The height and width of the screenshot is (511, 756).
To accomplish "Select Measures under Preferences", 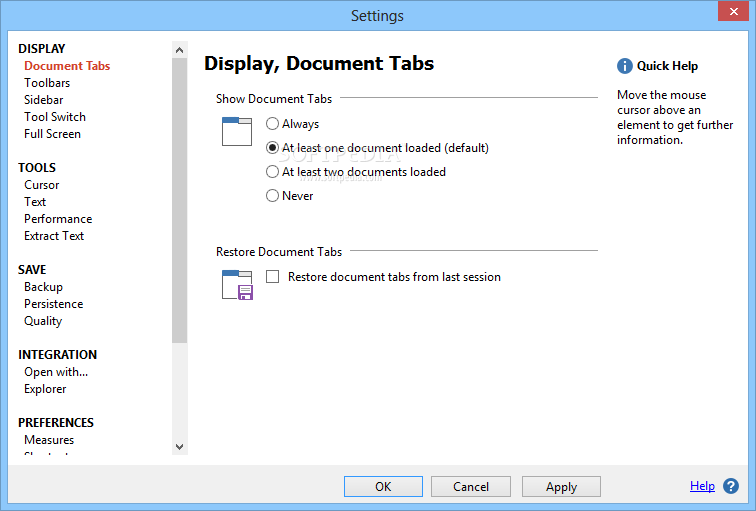I will click(x=49, y=440).
